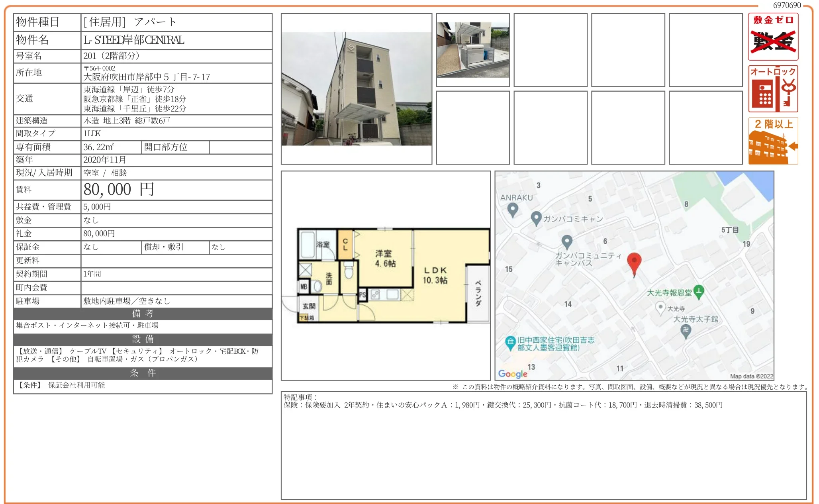Click the 条件 section header
This screenshot has height=504, width=819.
(143, 373)
